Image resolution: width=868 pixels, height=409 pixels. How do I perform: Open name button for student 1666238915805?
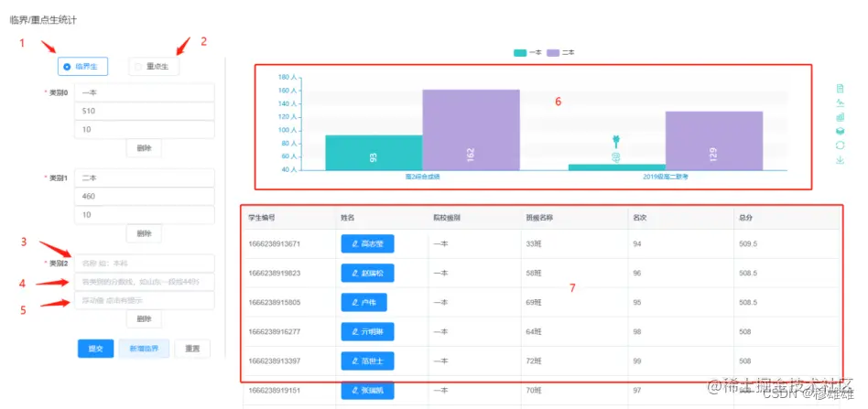click(363, 302)
